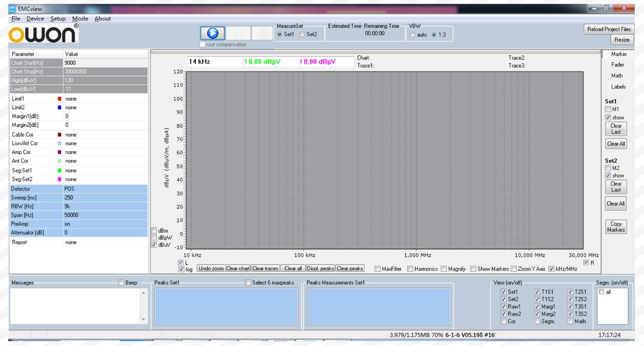Screen dimensions: 644x346
Task: Click the green Seg-Set1 color swatch
Action: pyautogui.click(x=60, y=171)
